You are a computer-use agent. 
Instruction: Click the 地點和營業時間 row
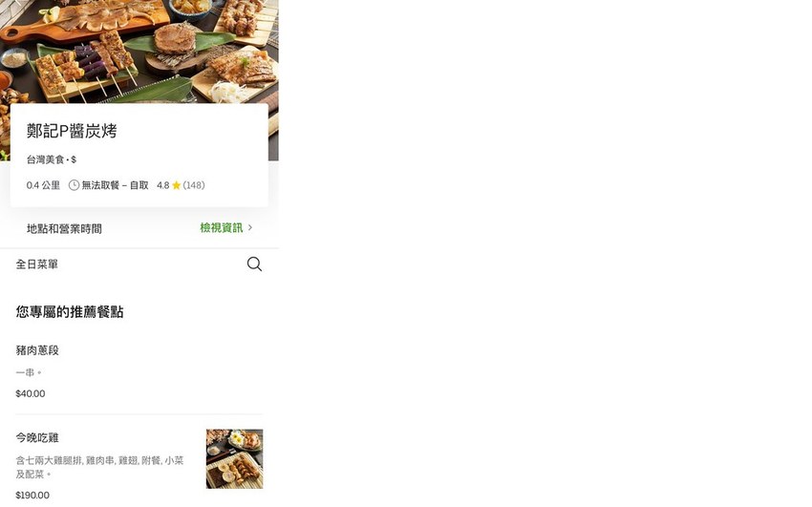click(139, 228)
